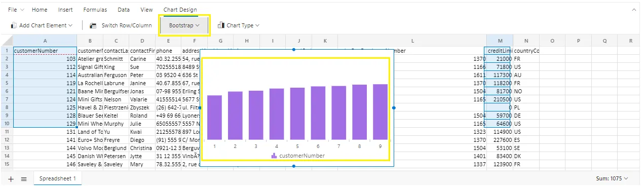Select the Spreadsheet 1 sheet tab

coord(58,179)
